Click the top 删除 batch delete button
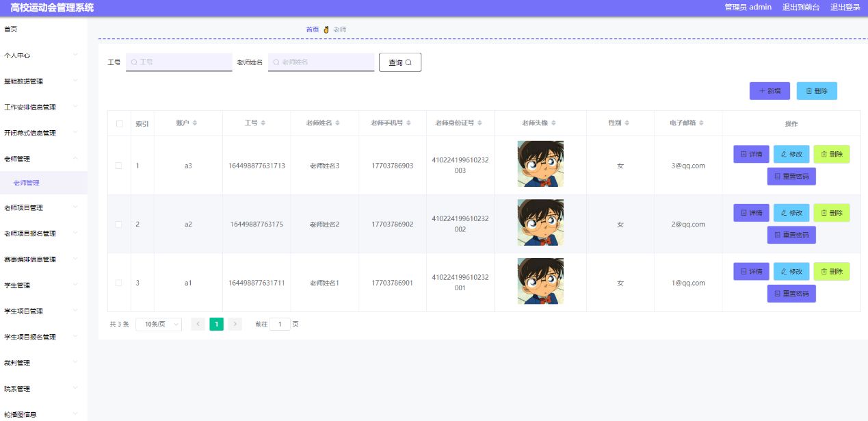 pyautogui.click(x=817, y=91)
